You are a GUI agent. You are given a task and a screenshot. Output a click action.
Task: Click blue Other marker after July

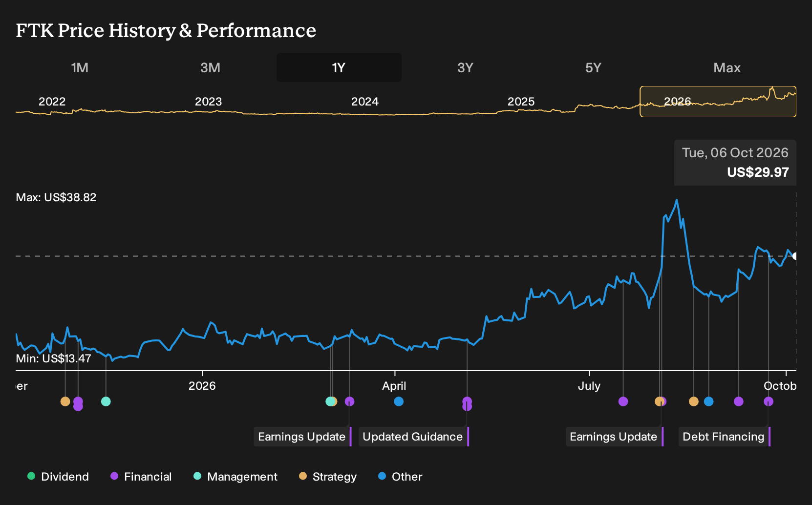point(708,401)
